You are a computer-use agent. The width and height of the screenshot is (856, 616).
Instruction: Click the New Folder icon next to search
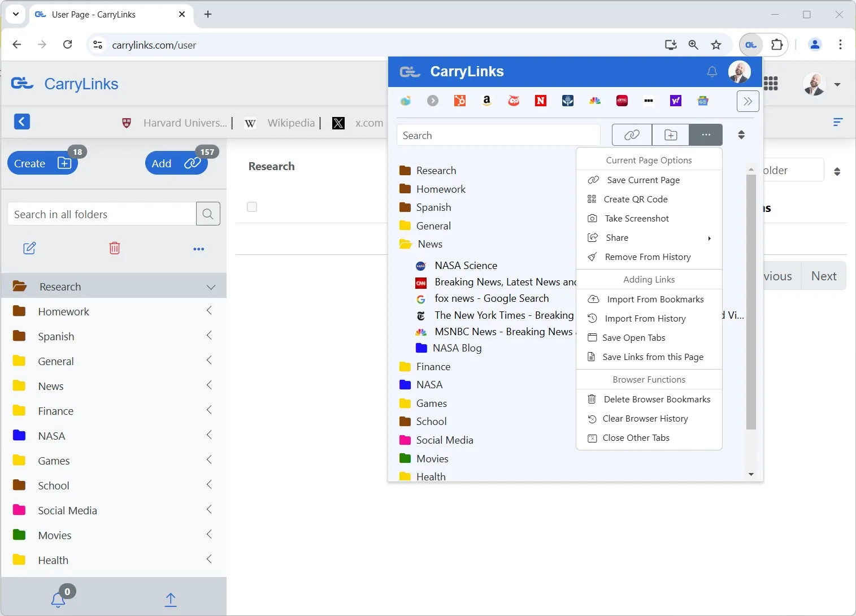(x=670, y=135)
